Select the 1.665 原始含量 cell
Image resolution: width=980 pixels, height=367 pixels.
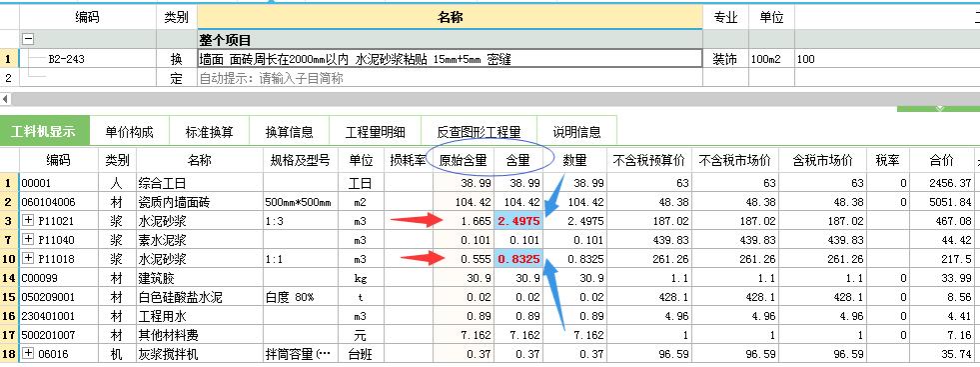point(464,221)
